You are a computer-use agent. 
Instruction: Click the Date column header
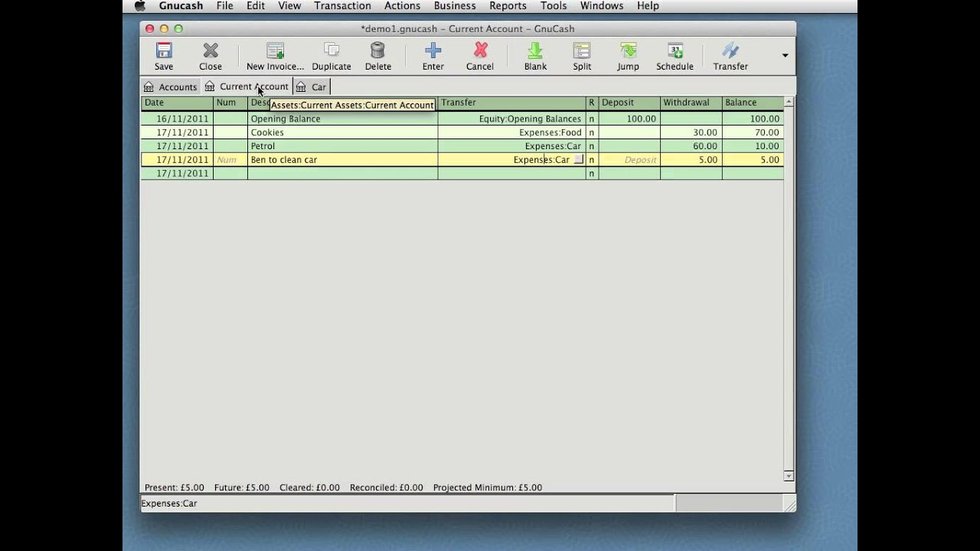coord(177,103)
